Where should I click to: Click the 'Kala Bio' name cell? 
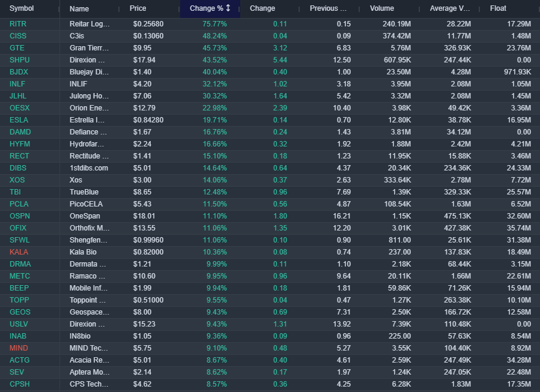tap(83, 252)
